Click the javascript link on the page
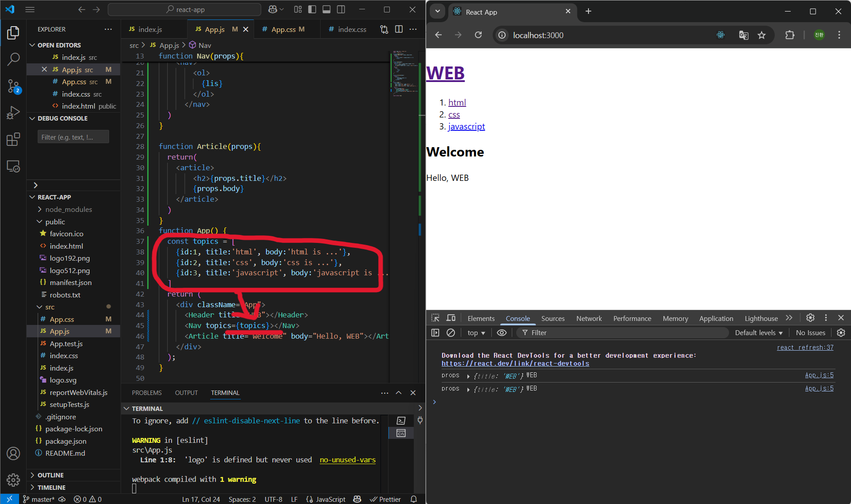 (467, 127)
